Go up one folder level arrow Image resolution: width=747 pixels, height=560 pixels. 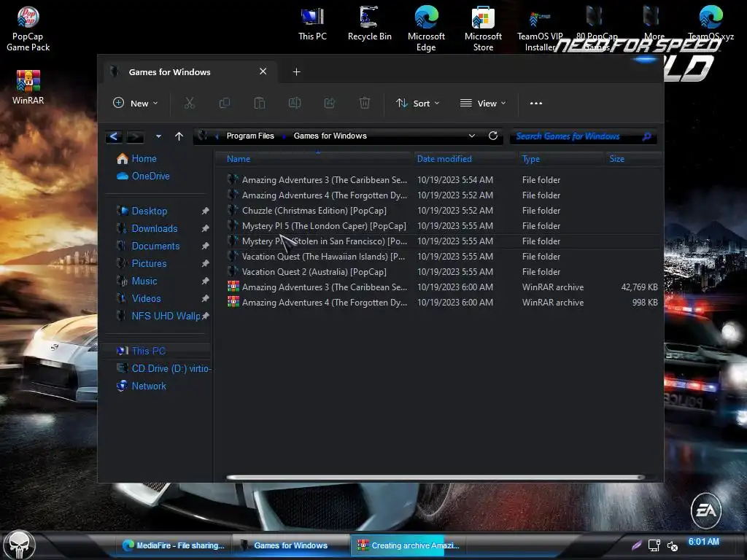pos(179,136)
